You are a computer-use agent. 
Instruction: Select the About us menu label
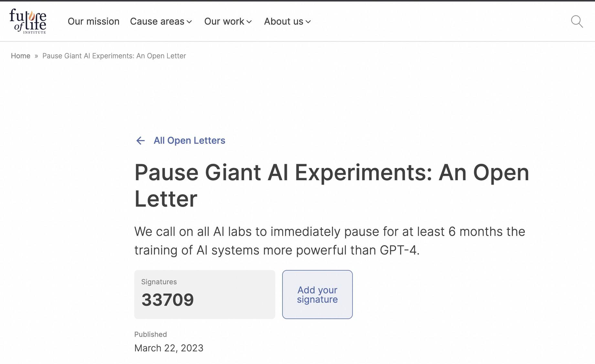pyautogui.click(x=283, y=21)
